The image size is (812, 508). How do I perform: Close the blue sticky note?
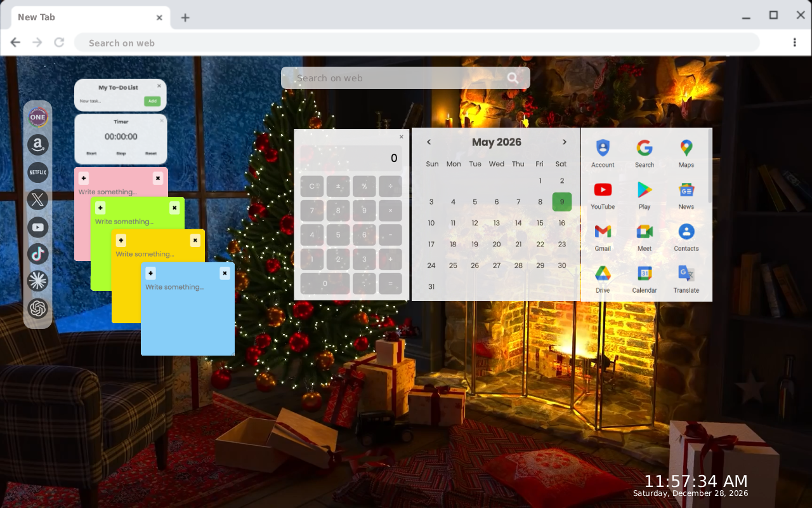coord(225,273)
